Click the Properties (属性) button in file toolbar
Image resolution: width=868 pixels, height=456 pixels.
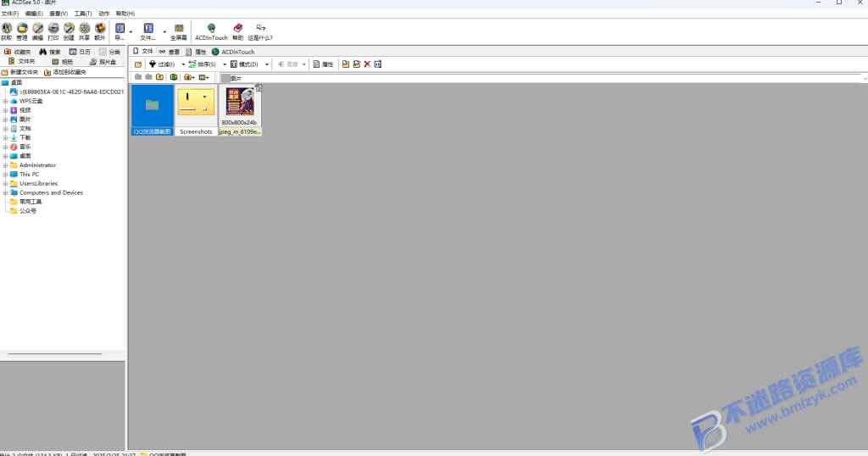point(323,64)
